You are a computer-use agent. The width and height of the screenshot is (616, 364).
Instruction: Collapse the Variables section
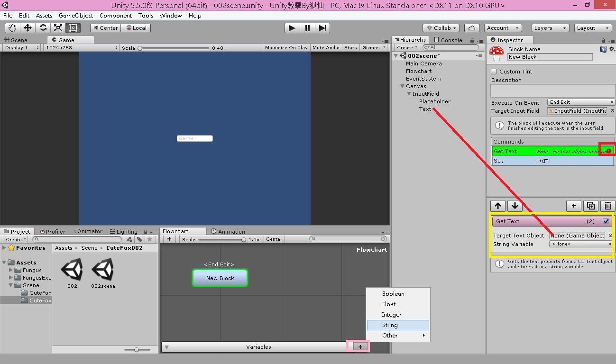click(x=166, y=347)
